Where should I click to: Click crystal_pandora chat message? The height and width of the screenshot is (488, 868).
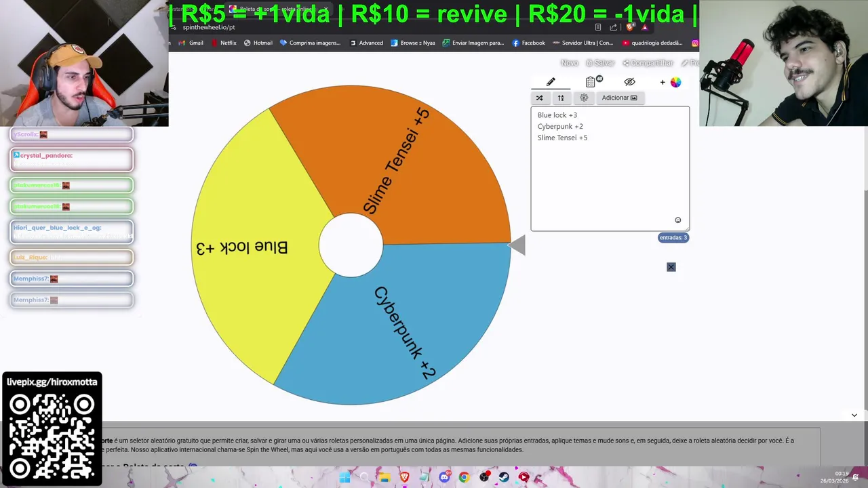pos(71,160)
